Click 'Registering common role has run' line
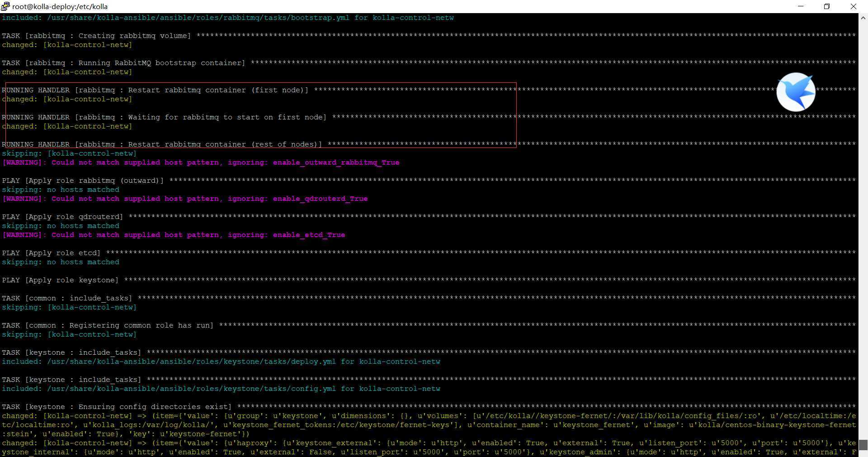The height and width of the screenshot is (457, 868). click(x=429, y=325)
